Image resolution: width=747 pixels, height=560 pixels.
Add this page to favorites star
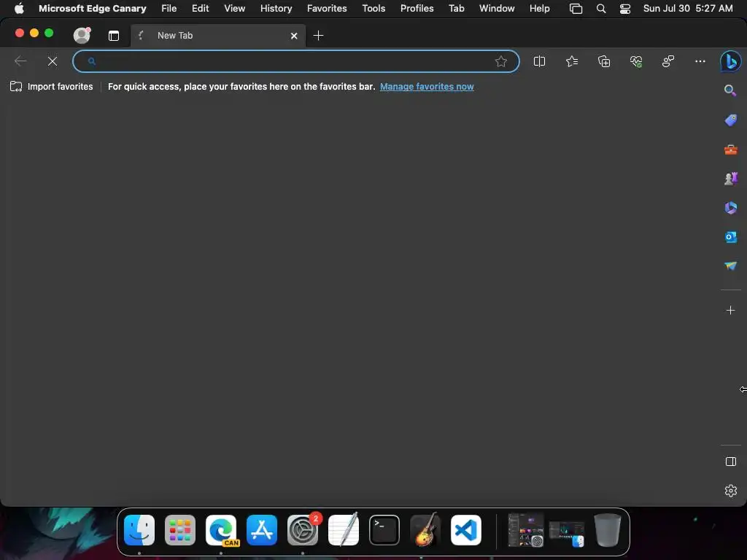500,61
